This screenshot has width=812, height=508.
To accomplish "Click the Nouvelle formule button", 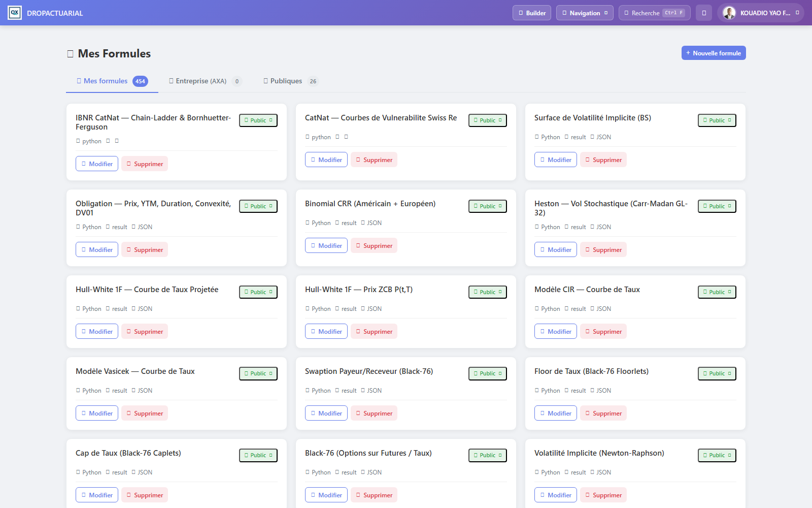I will point(714,53).
